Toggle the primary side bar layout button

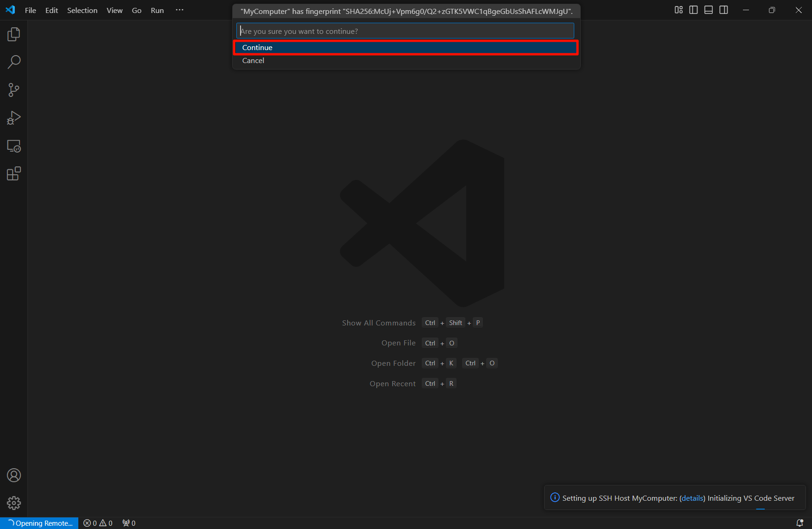[693, 10]
